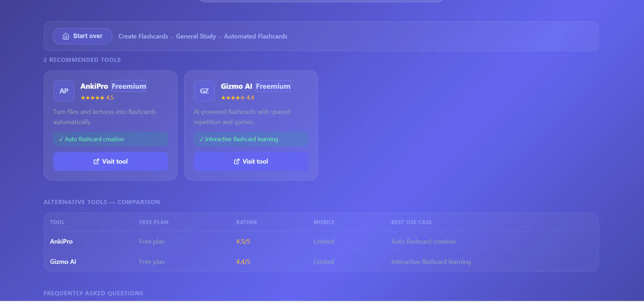Click the Start over button

[x=82, y=36]
